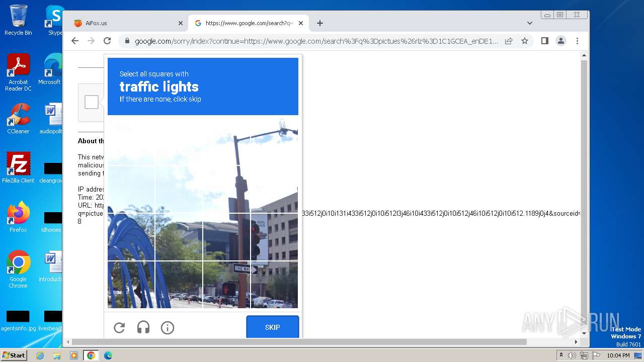This screenshot has height=362, width=644.
Task: Open FileZilla Client desktop icon
Action: [x=18, y=168]
